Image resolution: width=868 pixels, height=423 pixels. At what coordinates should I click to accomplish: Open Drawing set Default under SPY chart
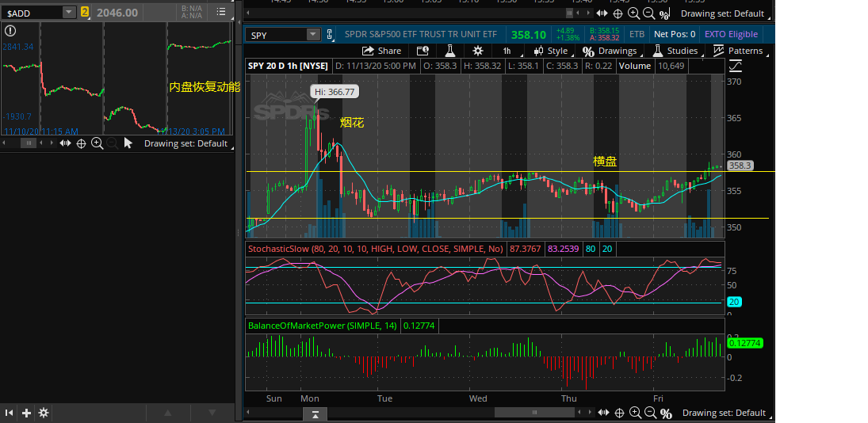click(x=724, y=413)
